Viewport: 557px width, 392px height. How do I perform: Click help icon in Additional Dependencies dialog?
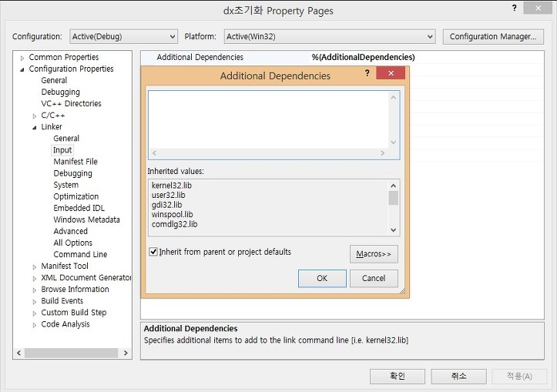(367, 73)
